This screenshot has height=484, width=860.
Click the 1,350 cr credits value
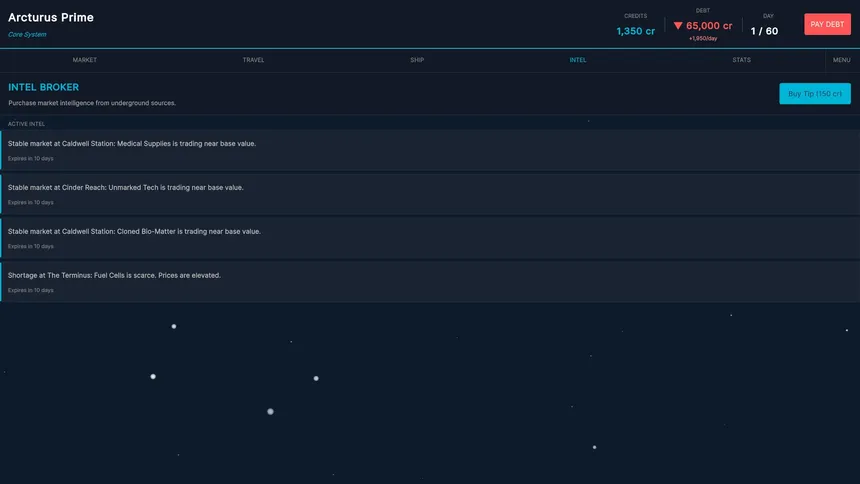tap(635, 31)
